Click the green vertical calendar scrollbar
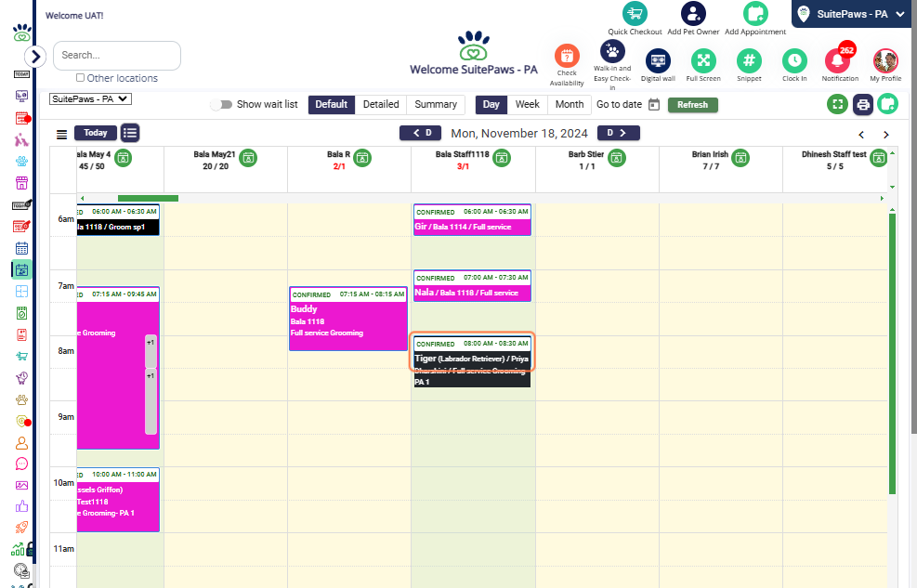This screenshot has width=917, height=588. pos(893,354)
